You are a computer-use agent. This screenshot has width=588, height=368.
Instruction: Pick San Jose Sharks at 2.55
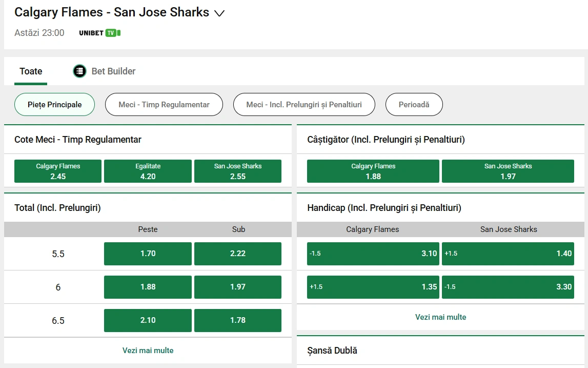tap(237, 171)
